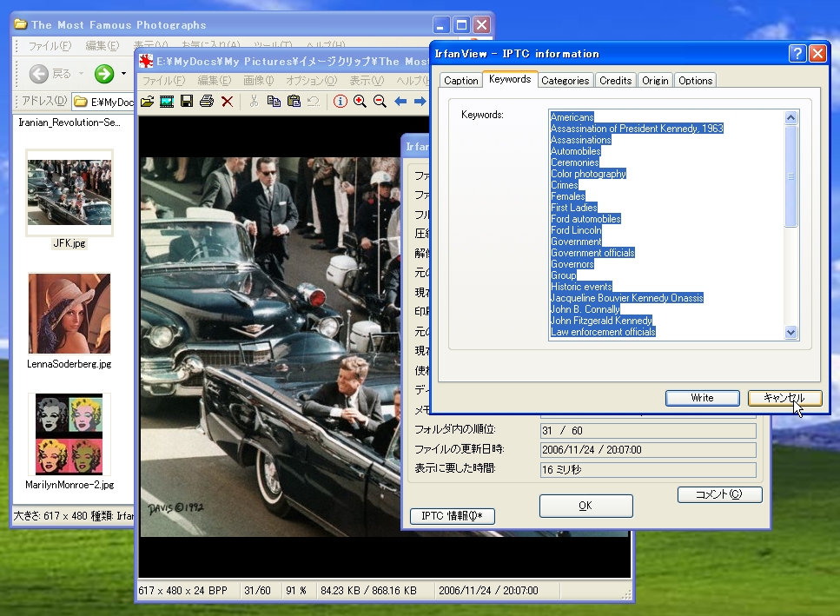Switch to the Credits tab

point(616,80)
